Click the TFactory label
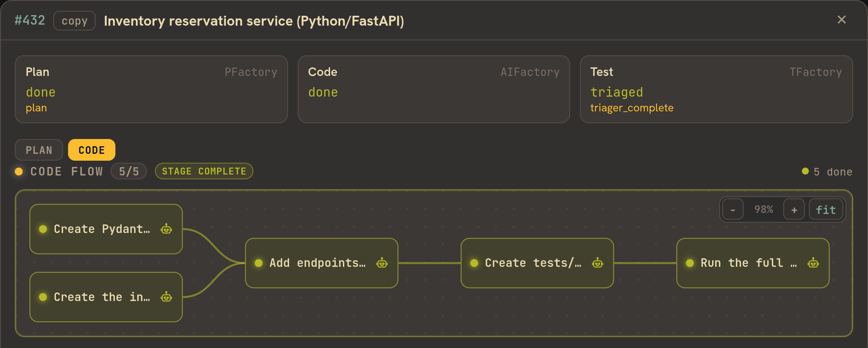 (815, 72)
